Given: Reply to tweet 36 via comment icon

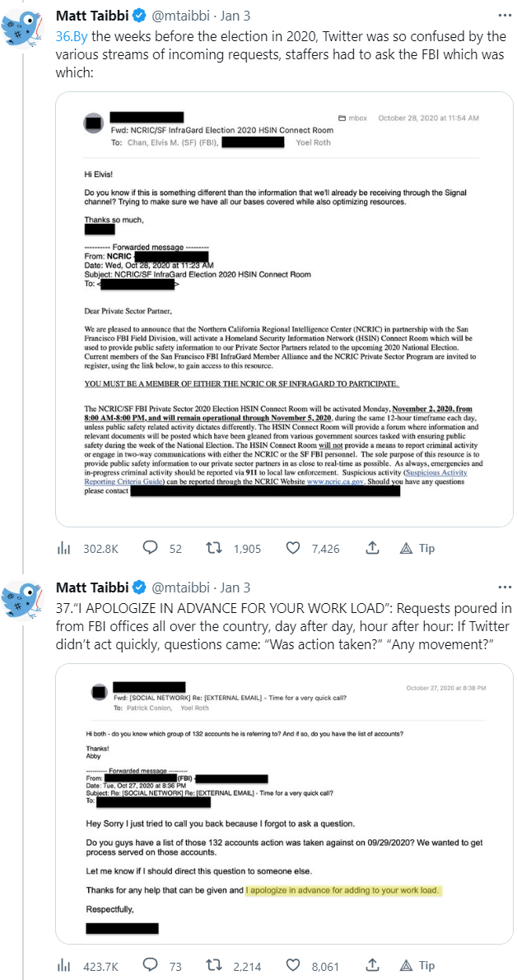Looking at the screenshot, I should point(151,548).
